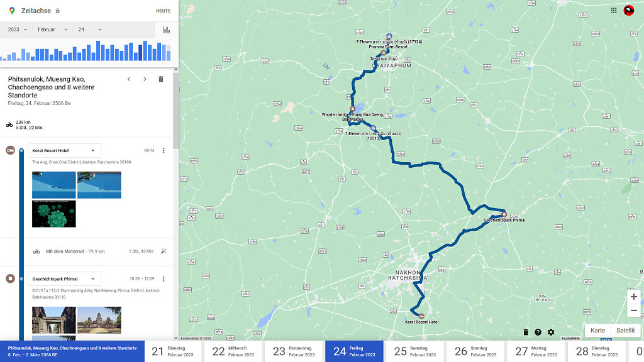The image size is (644, 362).
Task: Switch map to Karte view
Action: [x=597, y=331]
